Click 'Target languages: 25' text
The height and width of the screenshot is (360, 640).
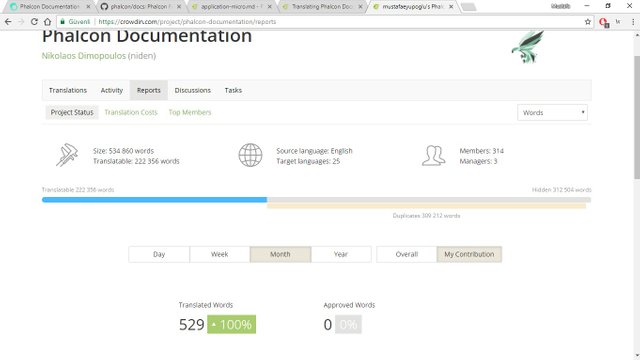pyautogui.click(x=308, y=161)
